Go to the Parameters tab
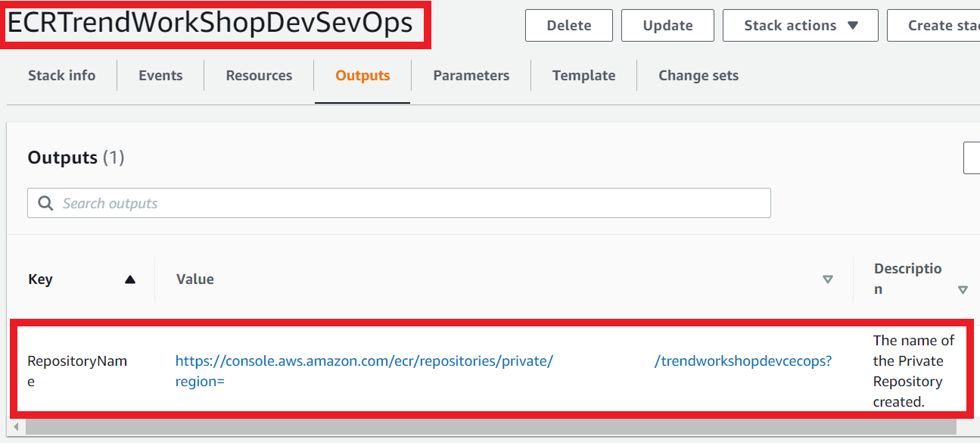 [x=471, y=76]
